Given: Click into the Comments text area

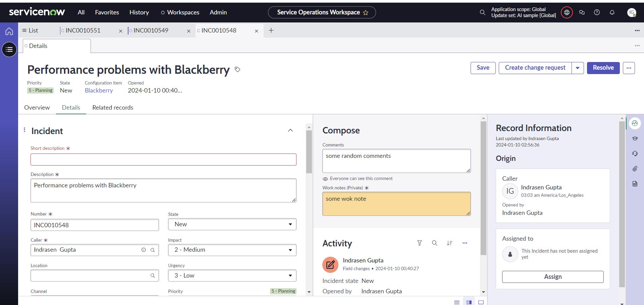Looking at the screenshot, I should click(x=396, y=161).
